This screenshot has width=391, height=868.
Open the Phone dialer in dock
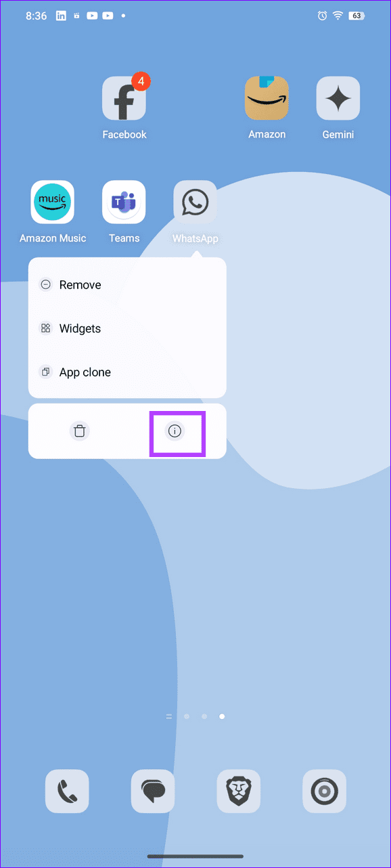(x=67, y=791)
